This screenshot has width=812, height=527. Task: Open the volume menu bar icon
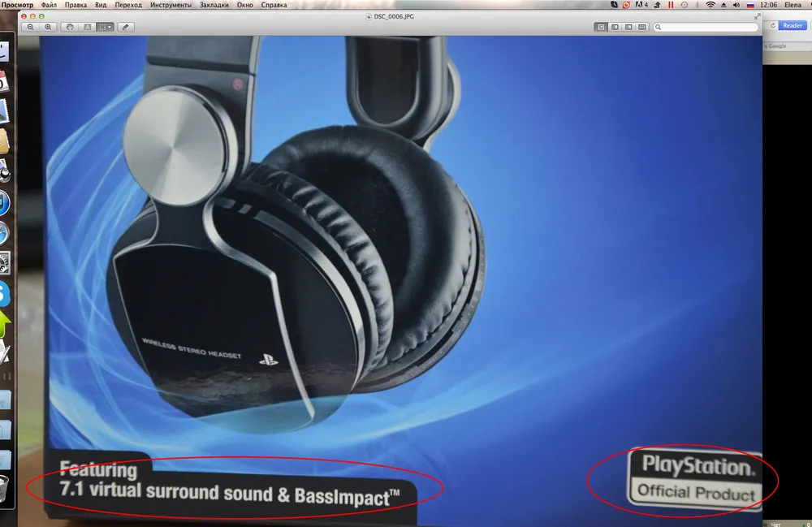click(x=736, y=5)
